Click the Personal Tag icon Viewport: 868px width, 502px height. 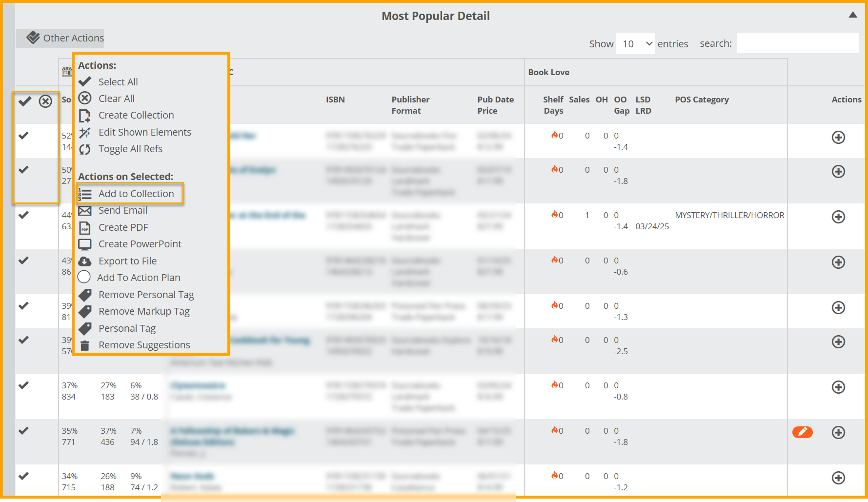coord(85,328)
